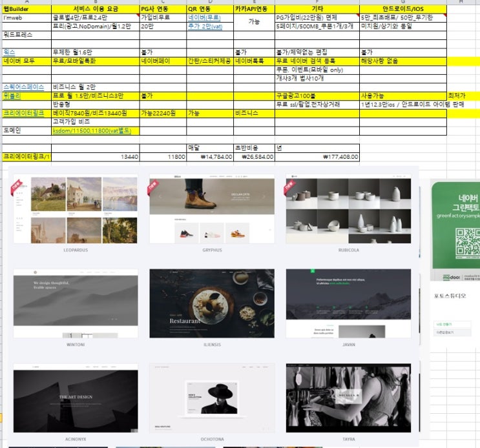This screenshot has height=448, width=480.
Task: Open the 스퀘어스페이스 link
Action: pyautogui.click(x=23, y=87)
